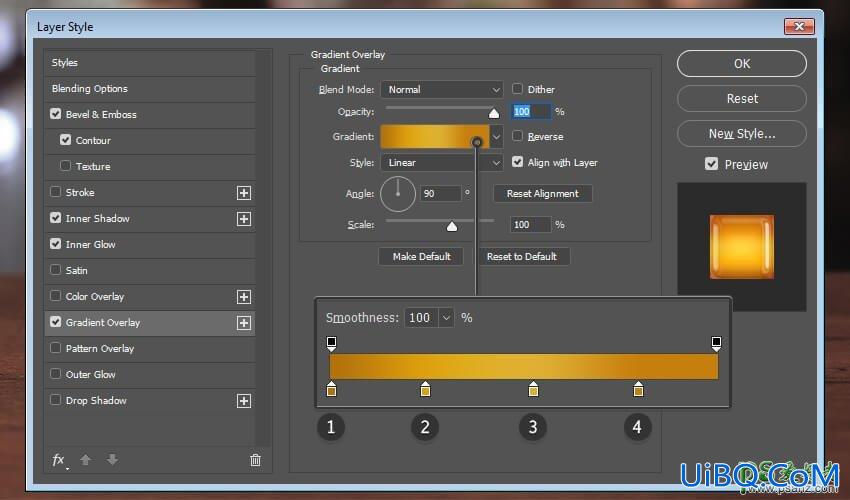Click the Angle value field
This screenshot has height=500, width=850.
pyautogui.click(x=441, y=194)
